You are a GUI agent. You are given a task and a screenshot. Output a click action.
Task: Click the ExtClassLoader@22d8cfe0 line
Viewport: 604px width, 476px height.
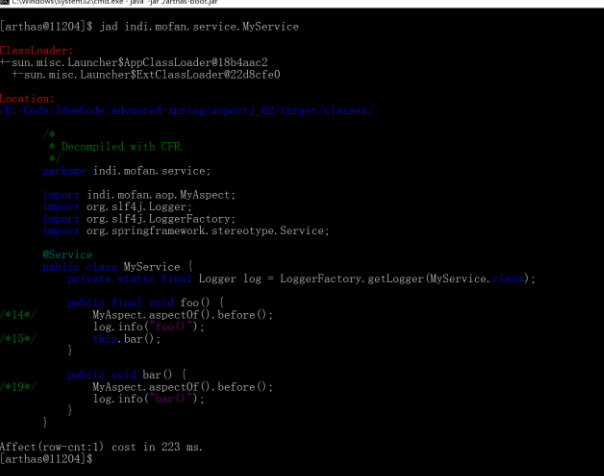[x=146, y=74]
